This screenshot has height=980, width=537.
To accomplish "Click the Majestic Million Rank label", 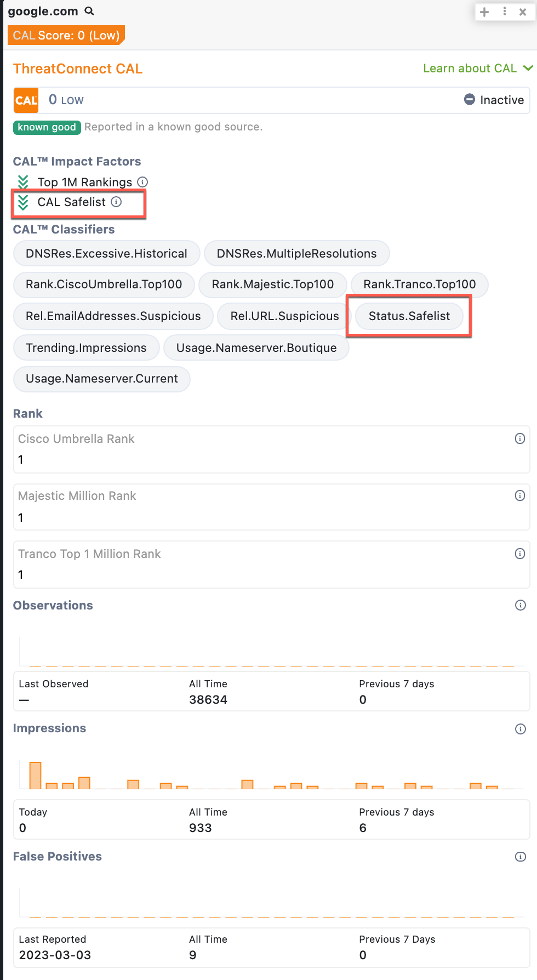I will [x=77, y=496].
